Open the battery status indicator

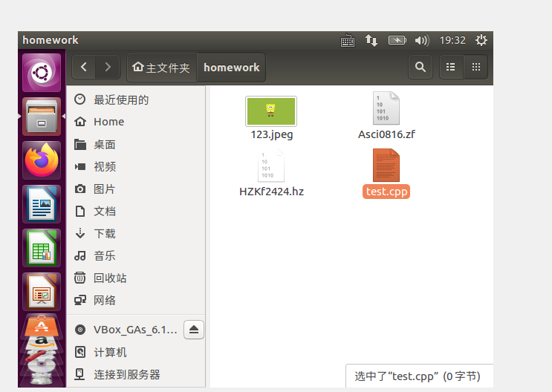tap(397, 41)
